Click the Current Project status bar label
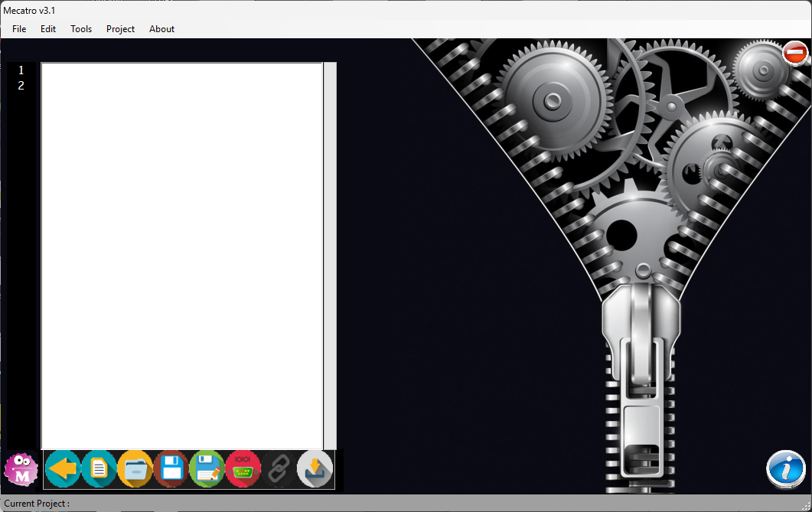Screen dimensions: 812x512 (x=37, y=504)
